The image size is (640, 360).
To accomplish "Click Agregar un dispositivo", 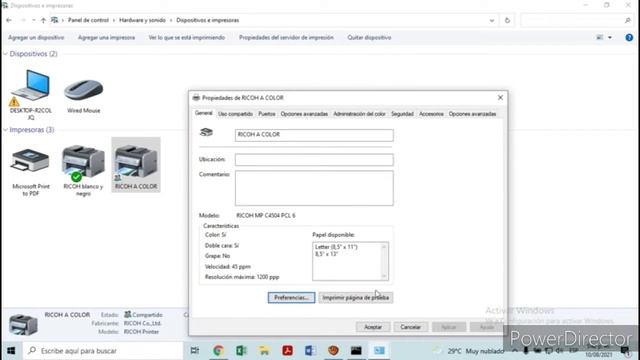I will coord(36,38).
